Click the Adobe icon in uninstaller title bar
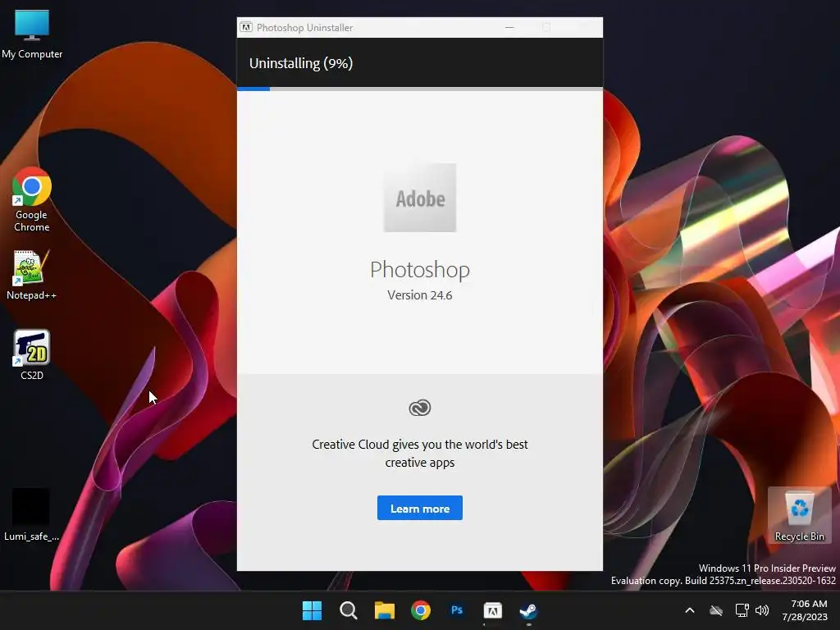This screenshot has width=840, height=630. point(246,27)
